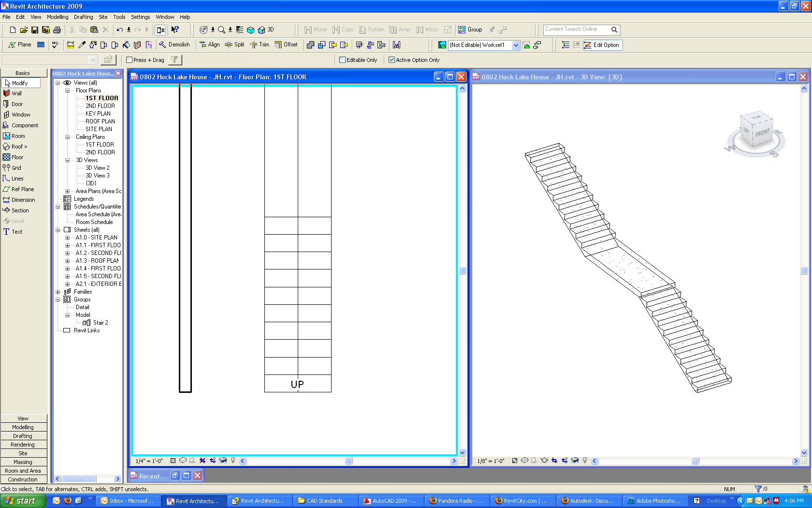Click the Undo arrow icon
This screenshot has height=508, width=812.
click(119, 30)
